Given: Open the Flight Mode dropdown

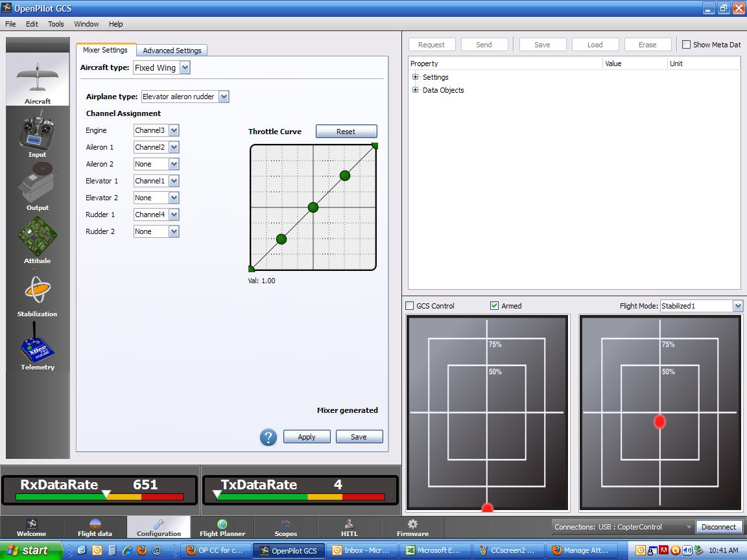Looking at the screenshot, I should (x=701, y=306).
